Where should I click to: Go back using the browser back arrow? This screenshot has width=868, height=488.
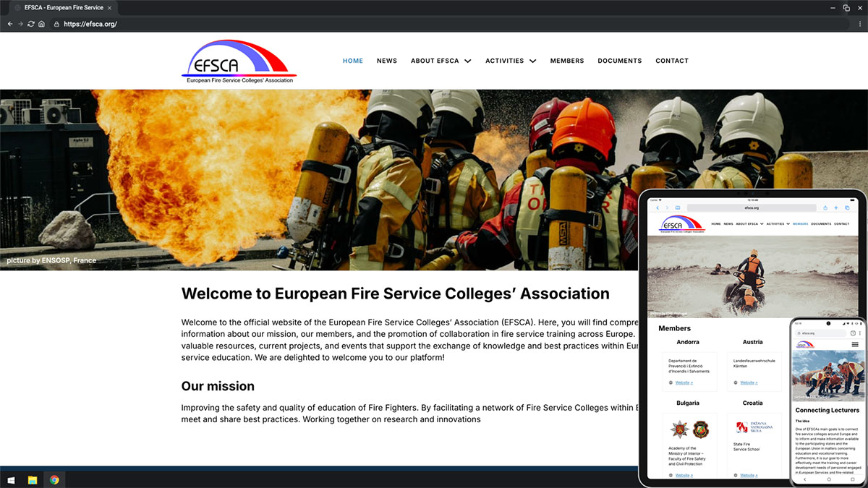pyautogui.click(x=10, y=24)
